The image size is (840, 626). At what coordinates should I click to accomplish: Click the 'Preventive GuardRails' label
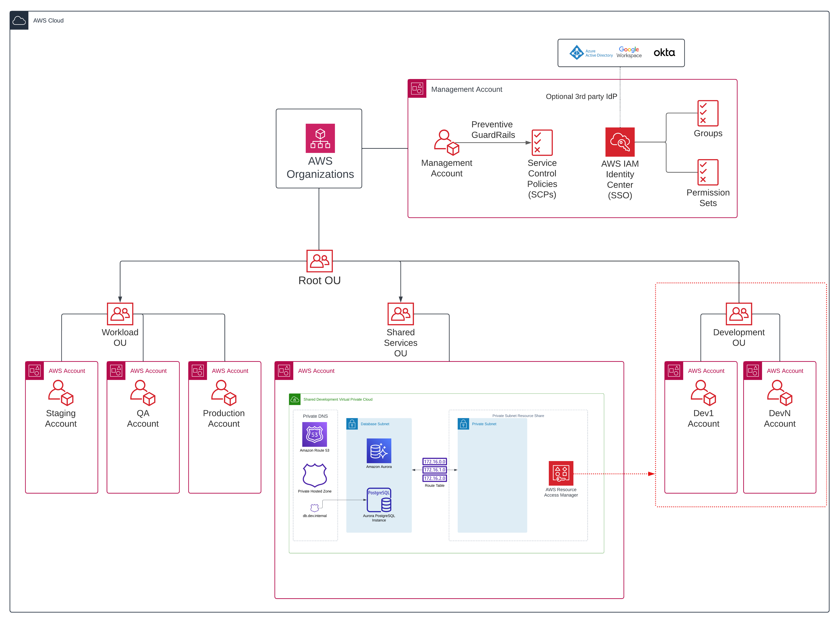pos(493,130)
